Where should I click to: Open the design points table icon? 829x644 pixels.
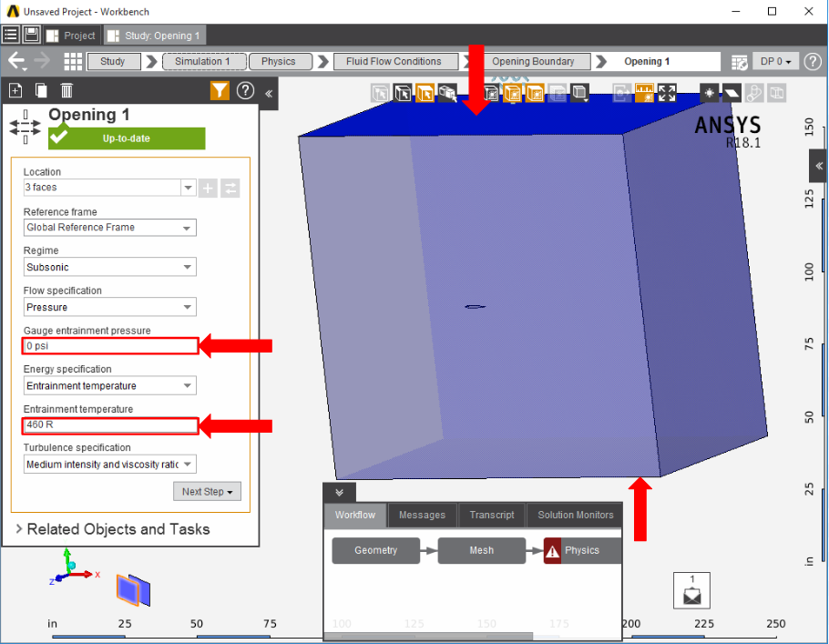click(x=739, y=62)
